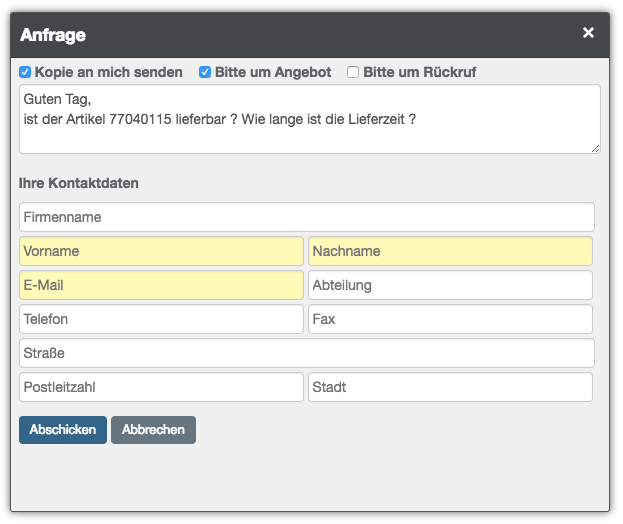
Task: Enable the 'Bitte um Rückruf' checkbox
Action: pos(353,72)
